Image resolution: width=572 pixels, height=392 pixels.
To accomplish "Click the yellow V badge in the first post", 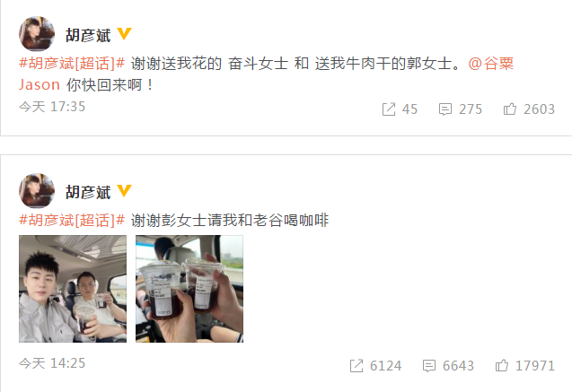I will (124, 34).
